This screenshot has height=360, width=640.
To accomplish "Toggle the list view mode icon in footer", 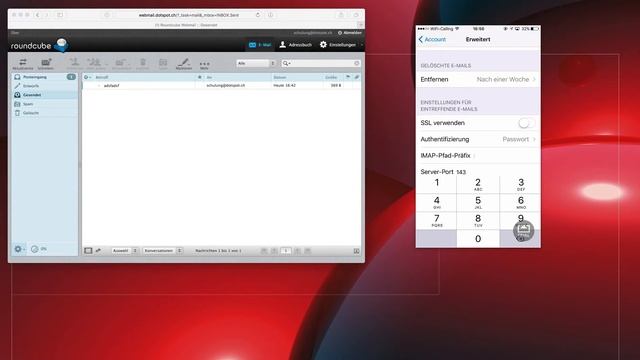I will click(x=88, y=251).
